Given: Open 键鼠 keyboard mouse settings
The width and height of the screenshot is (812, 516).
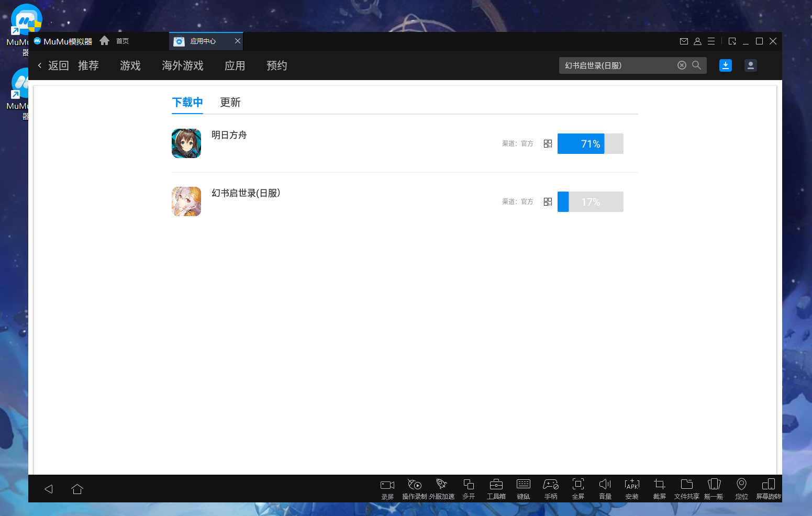Looking at the screenshot, I should 524,489.
